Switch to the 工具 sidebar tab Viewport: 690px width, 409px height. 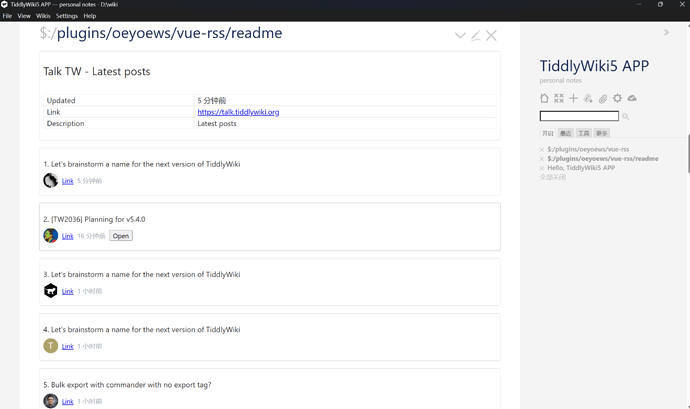(584, 133)
